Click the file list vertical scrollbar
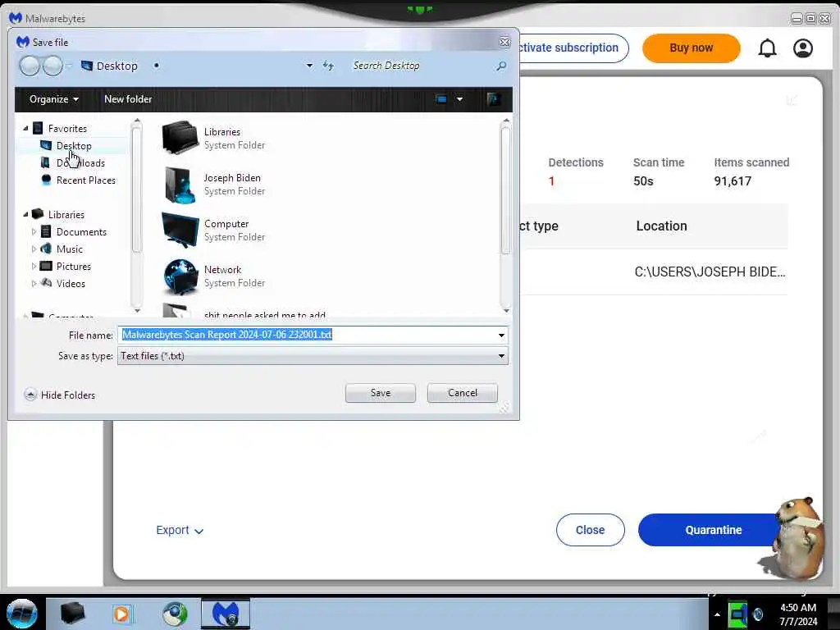 [x=505, y=190]
